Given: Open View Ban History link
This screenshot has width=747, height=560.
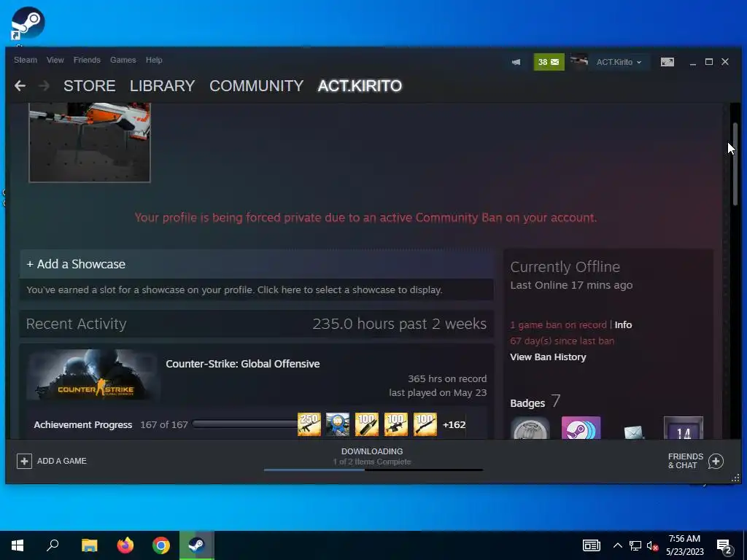Looking at the screenshot, I should click(548, 357).
